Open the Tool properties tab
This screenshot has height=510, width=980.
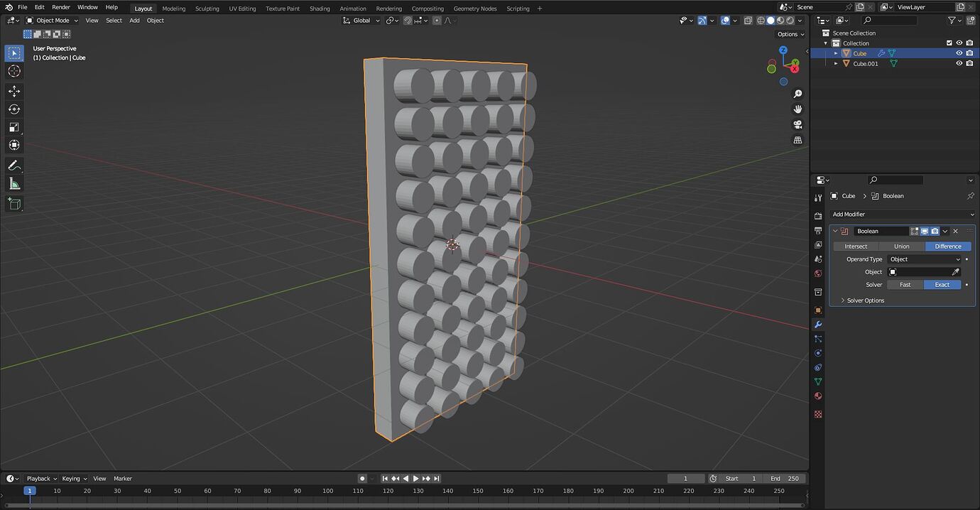coord(818,198)
